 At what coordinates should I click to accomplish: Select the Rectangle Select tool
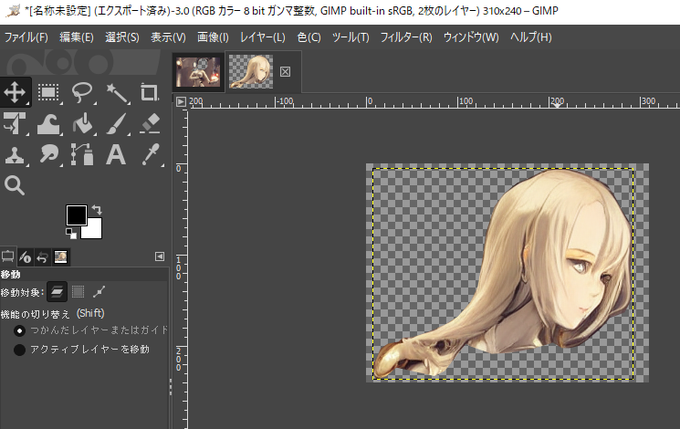tap(48, 92)
